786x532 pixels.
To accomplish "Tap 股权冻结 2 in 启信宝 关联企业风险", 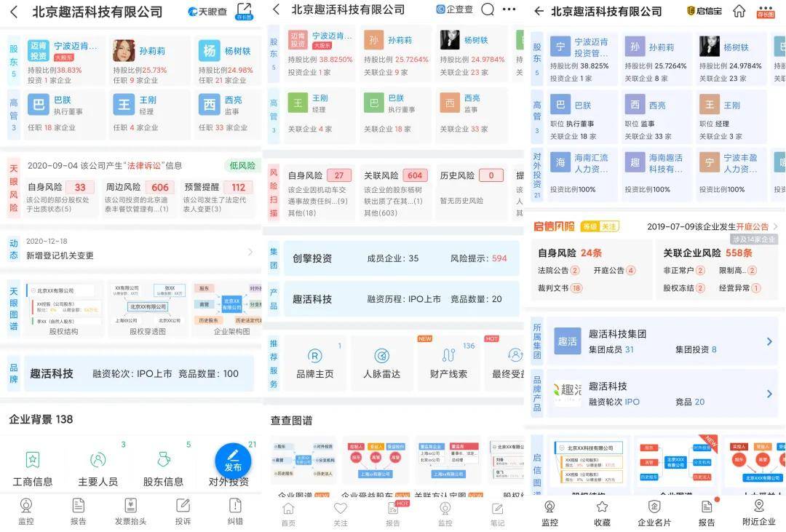I will point(684,287).
